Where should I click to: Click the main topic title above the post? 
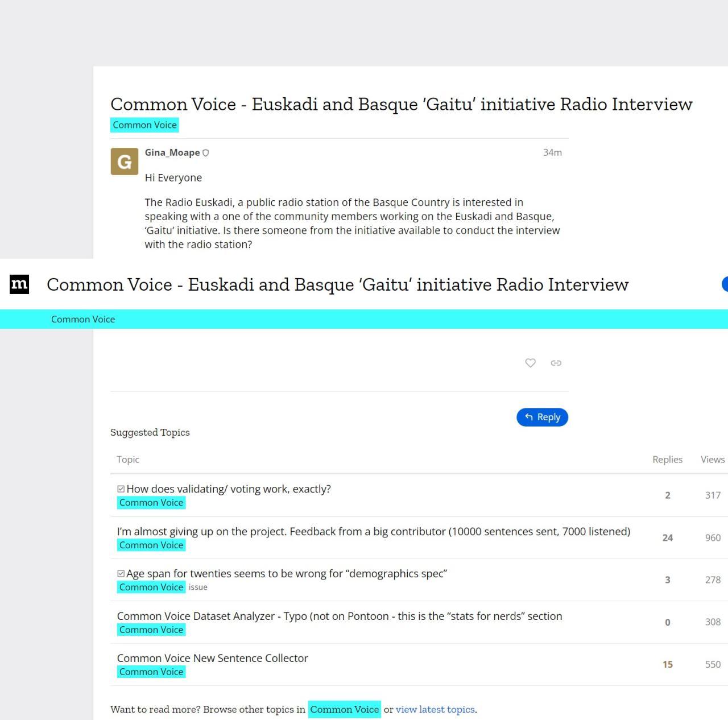click(402, 104)
